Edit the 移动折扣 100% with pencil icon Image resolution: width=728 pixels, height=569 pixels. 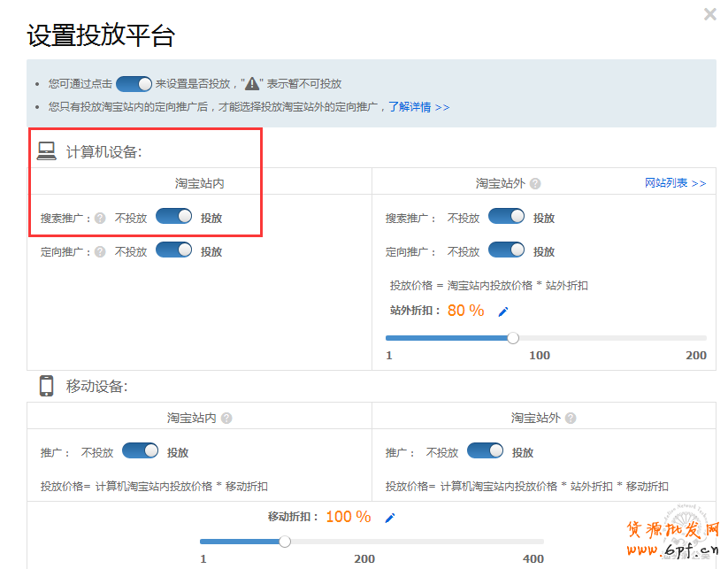click(x=390, y=518)
